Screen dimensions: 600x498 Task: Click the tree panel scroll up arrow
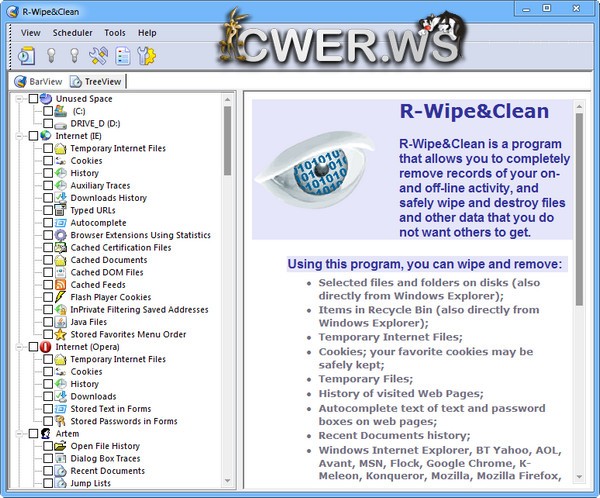click(228, 100)
